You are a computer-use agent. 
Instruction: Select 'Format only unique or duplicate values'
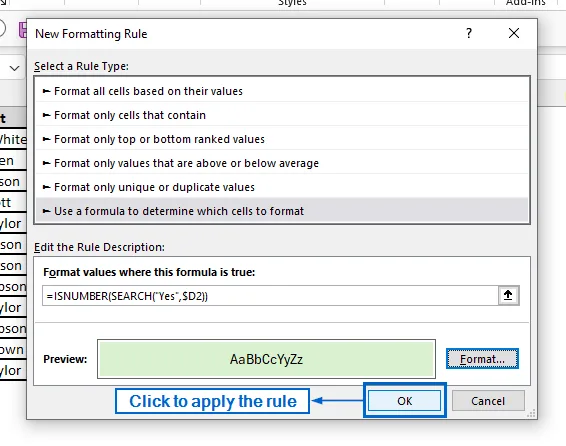click(282, 187)
